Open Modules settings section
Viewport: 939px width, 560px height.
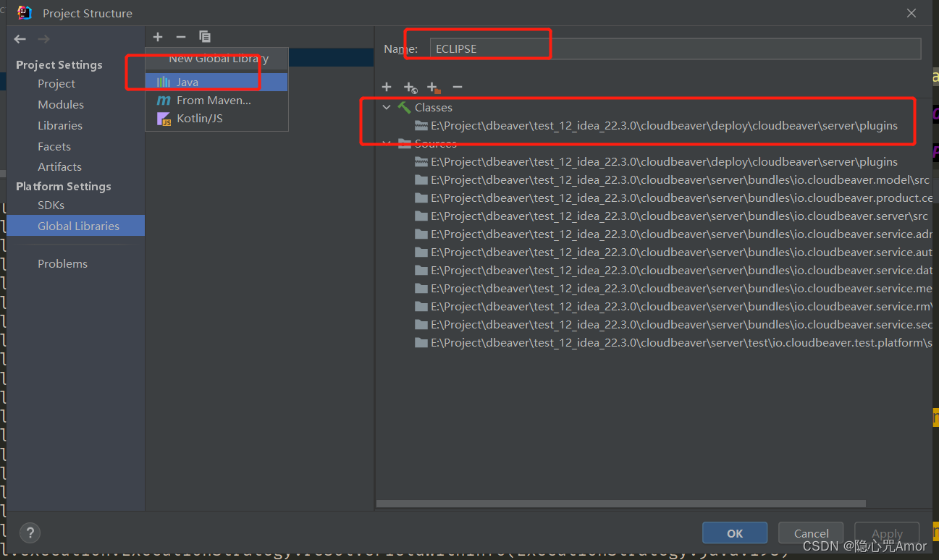61,105
